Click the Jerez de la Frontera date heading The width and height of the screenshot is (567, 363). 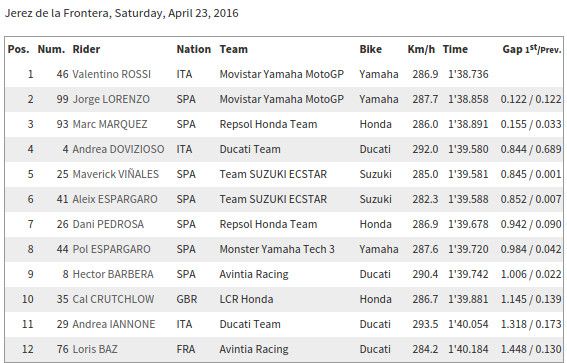[122, 13]
